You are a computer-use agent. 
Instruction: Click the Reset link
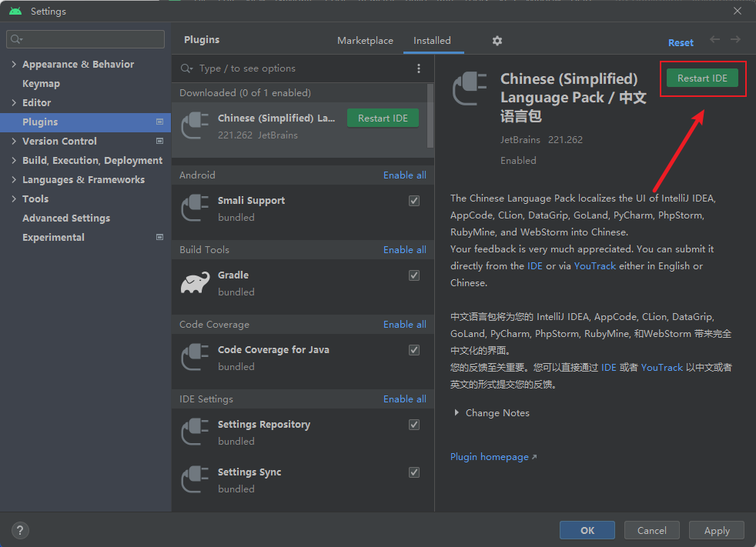681,43
